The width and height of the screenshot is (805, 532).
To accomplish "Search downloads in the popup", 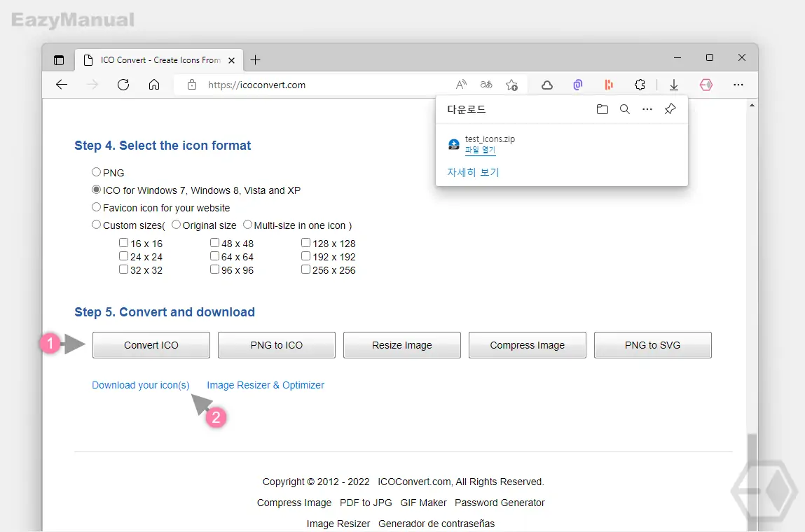I will [x=625, y=109].
